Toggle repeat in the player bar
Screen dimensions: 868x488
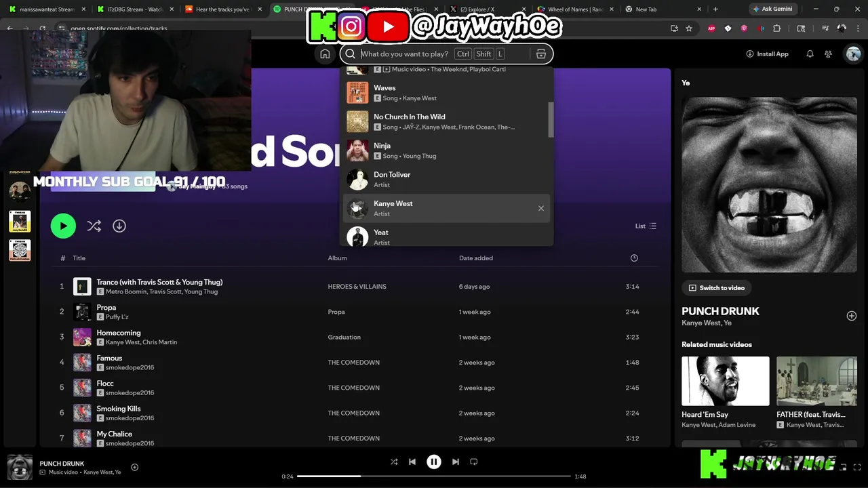click(x=474, y=462)
